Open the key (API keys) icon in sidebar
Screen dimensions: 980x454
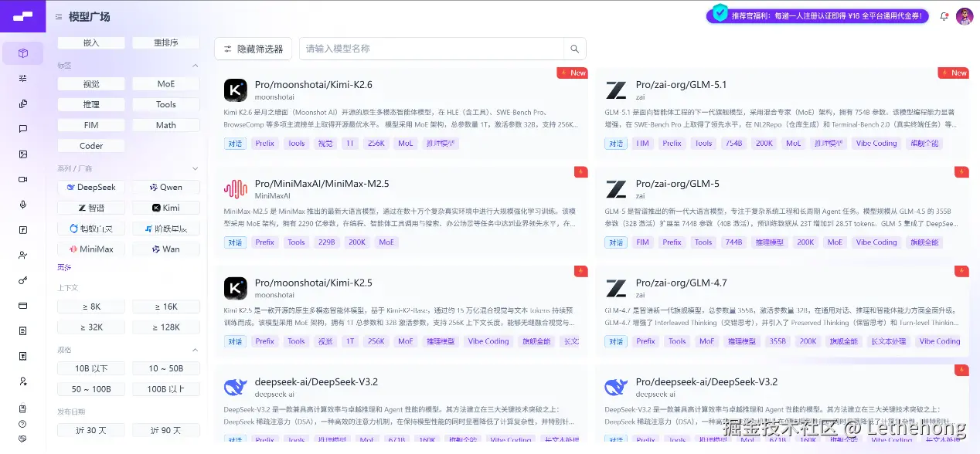tap(23, 280)
